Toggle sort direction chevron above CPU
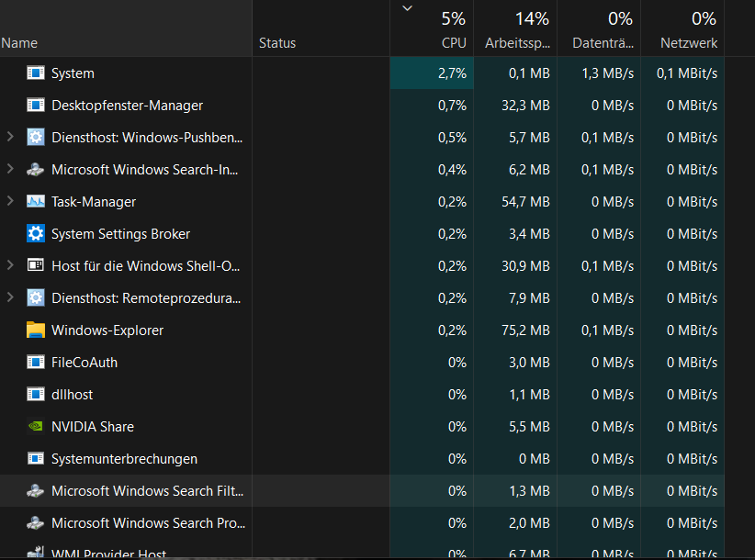This screenshot has width=755, height=560. (x=408, y=8)
